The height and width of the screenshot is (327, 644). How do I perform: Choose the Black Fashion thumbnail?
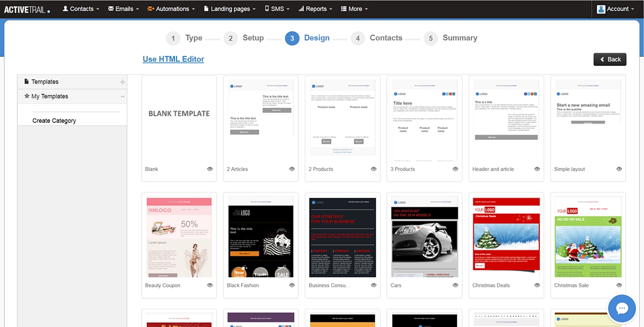[261, 236]
